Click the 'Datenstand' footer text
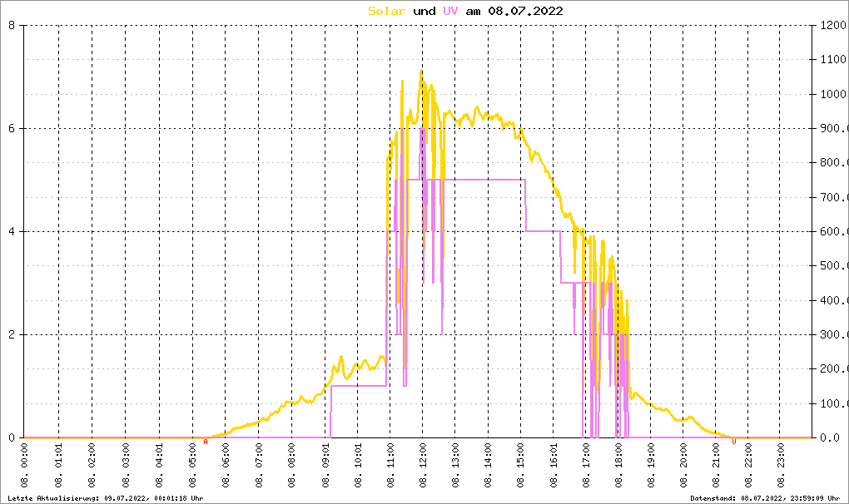The height and width of the screenshot is (504, 849). coord(765,498)
